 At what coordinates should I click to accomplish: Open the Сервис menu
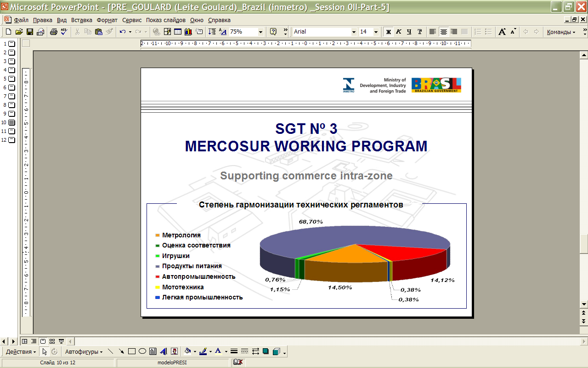click(x=132, y=20)
